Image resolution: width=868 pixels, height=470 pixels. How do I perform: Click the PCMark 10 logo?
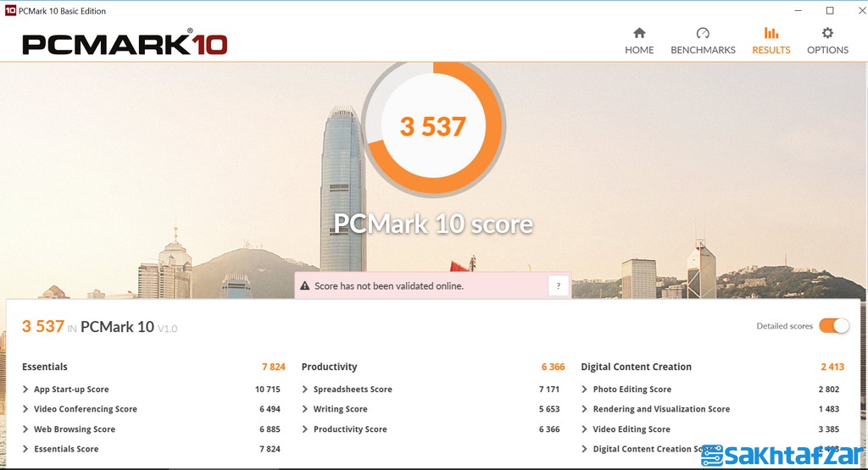pos(125,42)
